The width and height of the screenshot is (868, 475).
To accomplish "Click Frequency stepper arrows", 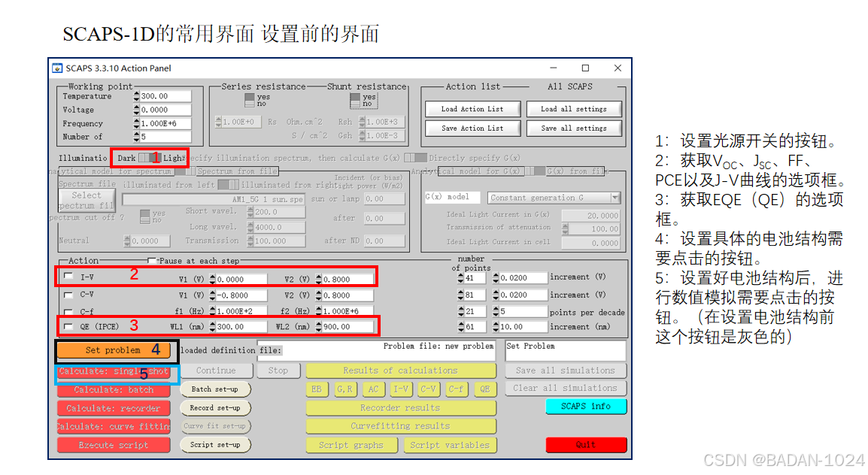I will pyautogui.click(x=136, y=123).
